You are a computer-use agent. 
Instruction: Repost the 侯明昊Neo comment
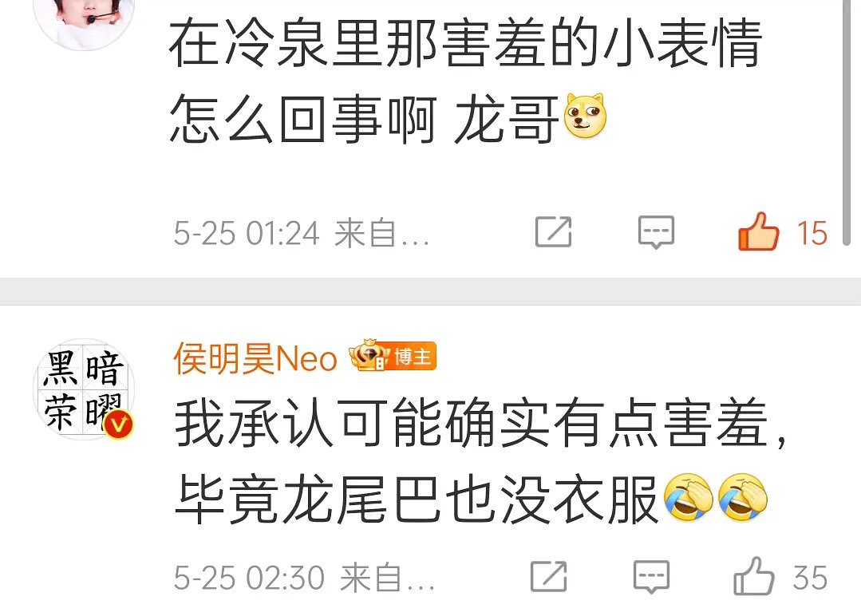click(548, 576)
